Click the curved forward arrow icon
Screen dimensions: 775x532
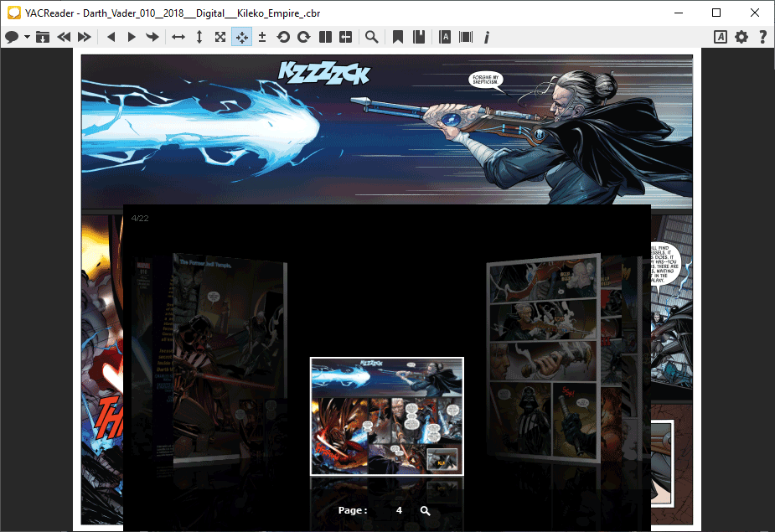pyautogui.click(x=152, y=37)
